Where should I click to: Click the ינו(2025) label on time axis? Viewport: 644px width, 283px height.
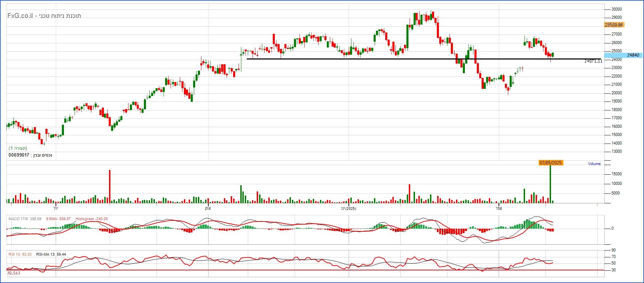tap(348, 208)
